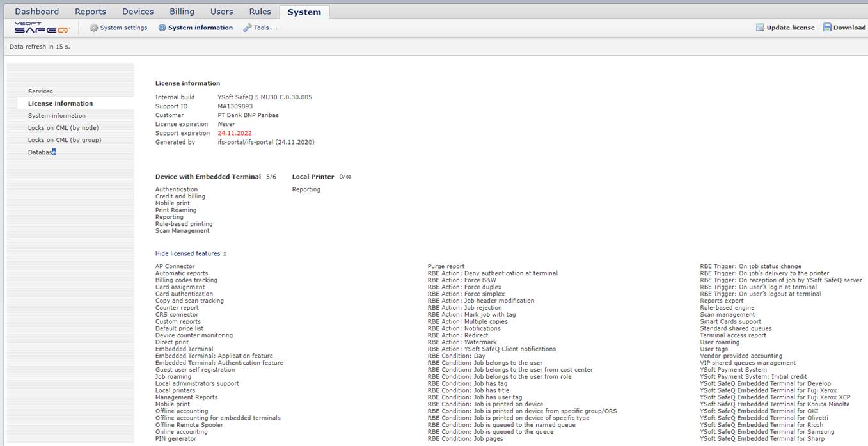Image resolution: width=868 pixels, height=446 pixels.
Task: Open the Rules tab
Action: coord(260,12)
